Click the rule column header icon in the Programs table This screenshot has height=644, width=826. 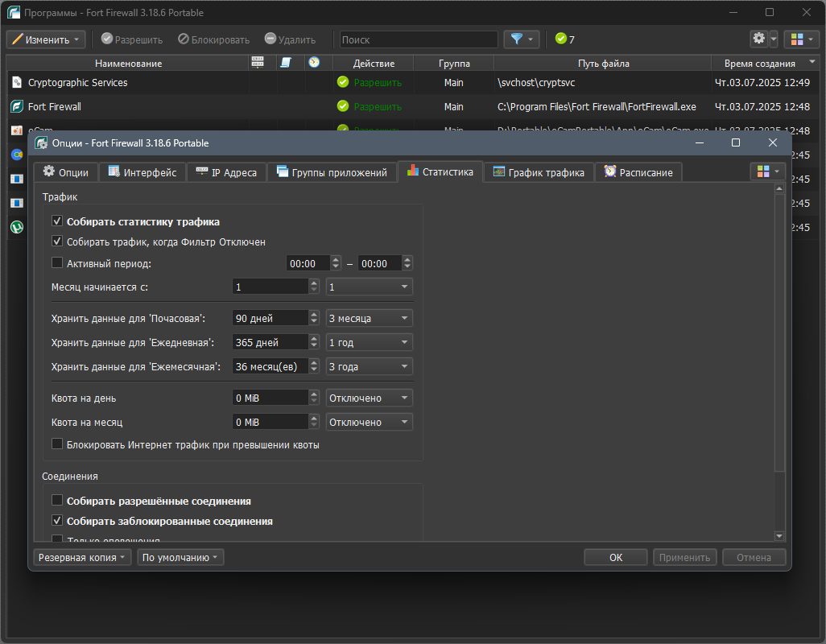point(286,63)
